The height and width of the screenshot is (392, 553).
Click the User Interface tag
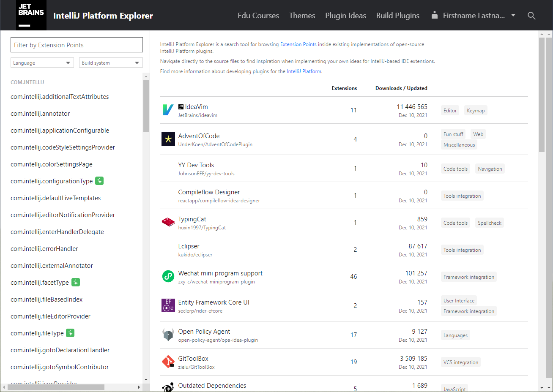[459, 301]
